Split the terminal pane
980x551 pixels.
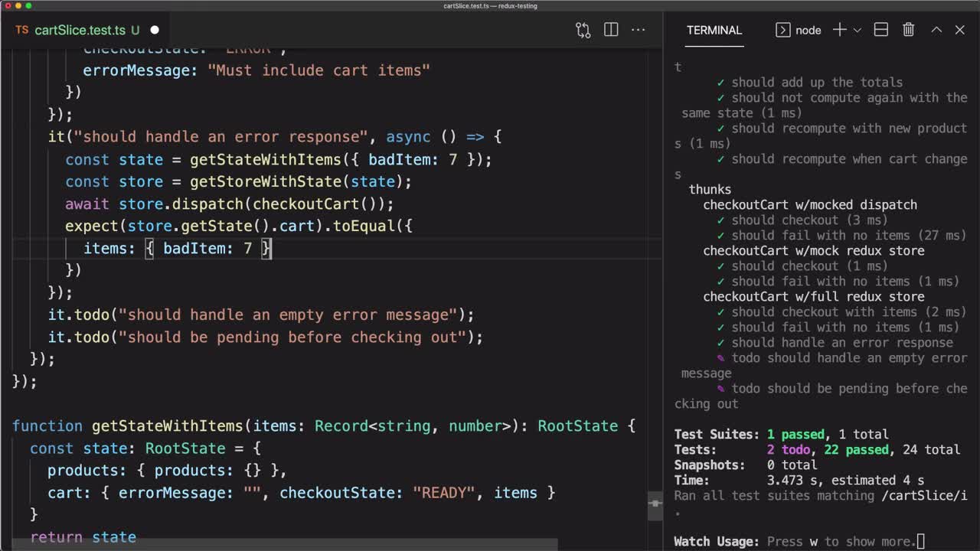[881, 30]
